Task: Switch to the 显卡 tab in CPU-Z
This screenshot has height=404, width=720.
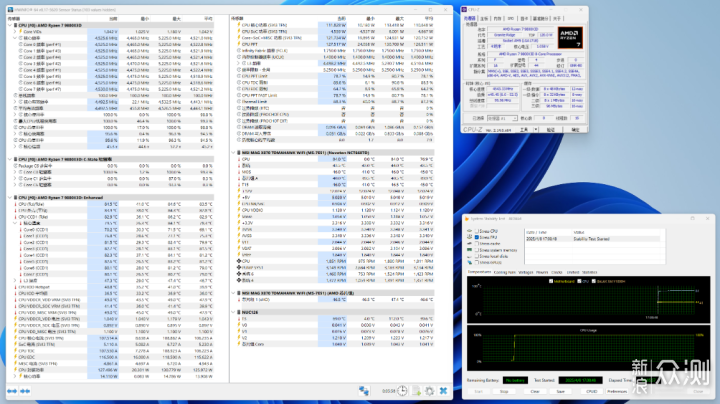Action: coord(524,18)
